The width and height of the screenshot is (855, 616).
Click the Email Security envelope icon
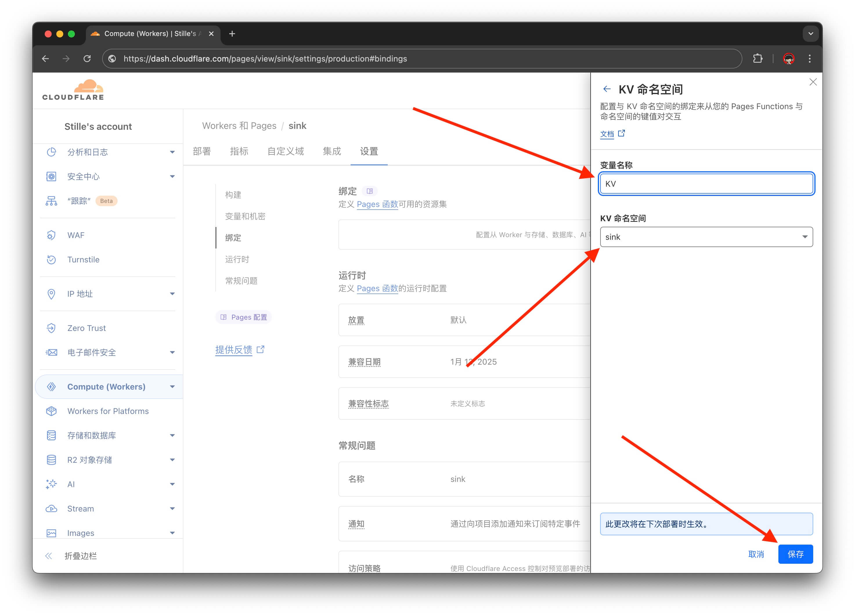click(x=51, y=352)
